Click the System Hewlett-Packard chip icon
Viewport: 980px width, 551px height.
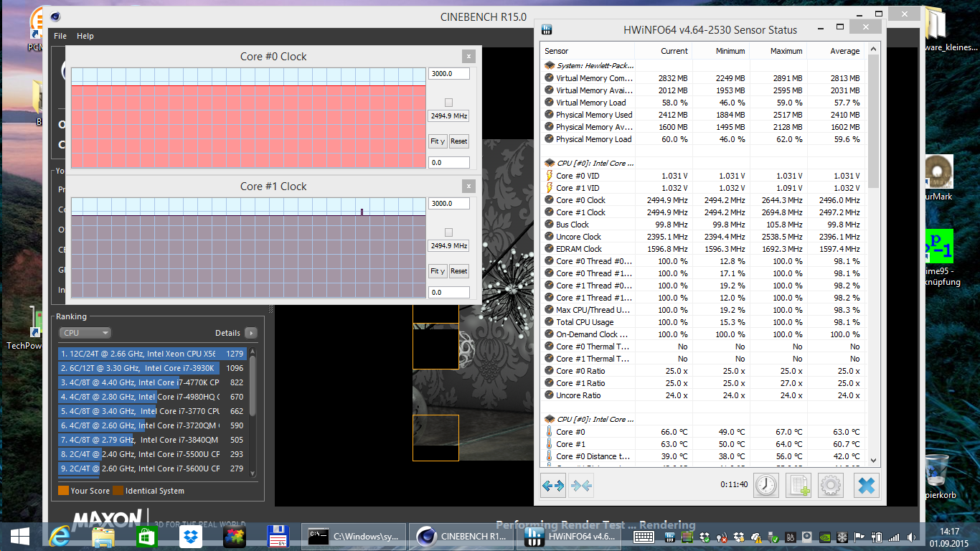coord(550,65)
